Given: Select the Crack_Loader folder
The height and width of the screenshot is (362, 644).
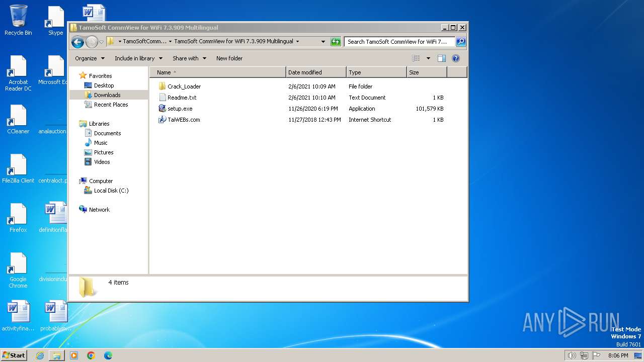Looking at the screenshot, I should [184, 86].
